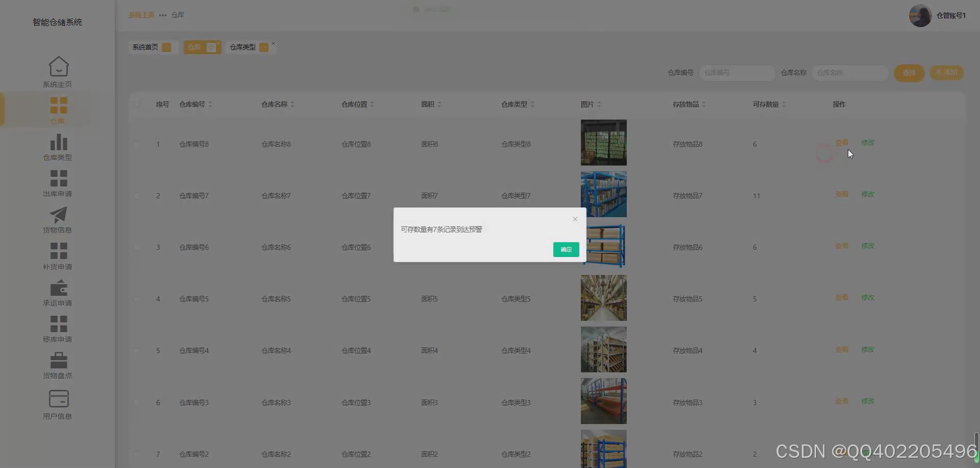Focus the 仓库名称 search input
Viewport: 980px width, 468px height.
(850, 73)
